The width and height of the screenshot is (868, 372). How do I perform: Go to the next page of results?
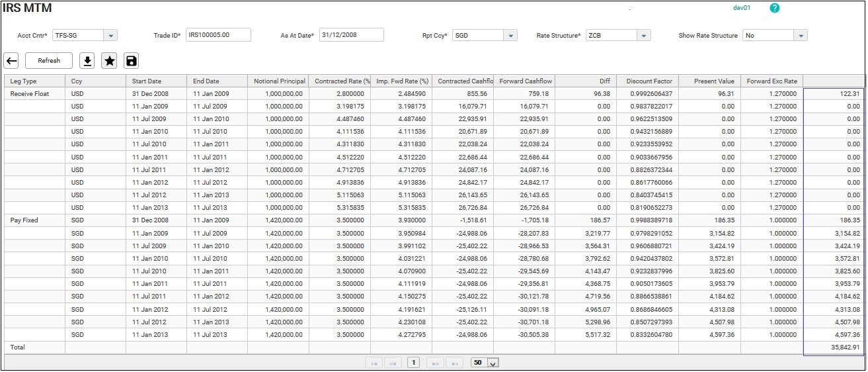[435, 363]
